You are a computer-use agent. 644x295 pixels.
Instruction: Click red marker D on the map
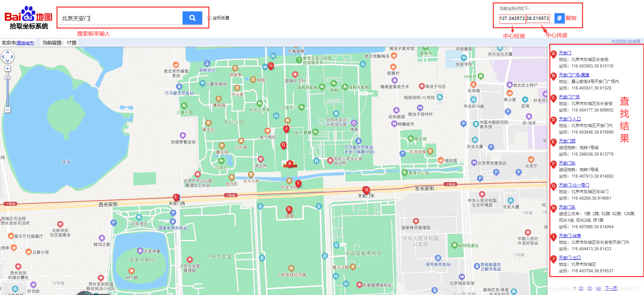(x=283, y=146)
